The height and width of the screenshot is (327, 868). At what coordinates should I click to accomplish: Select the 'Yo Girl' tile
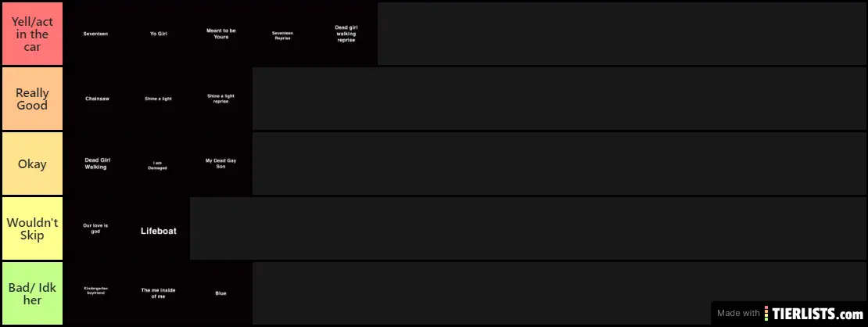coord(158,34)
